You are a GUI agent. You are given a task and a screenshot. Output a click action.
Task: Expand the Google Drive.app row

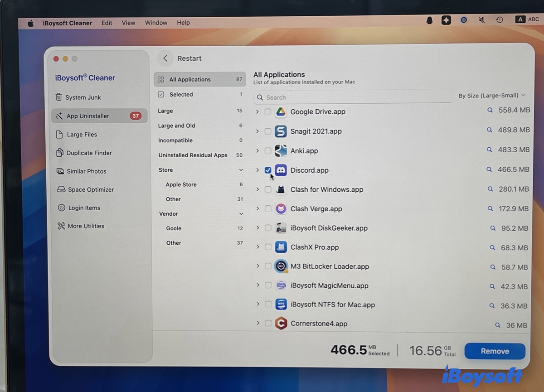tap(257, 111)
